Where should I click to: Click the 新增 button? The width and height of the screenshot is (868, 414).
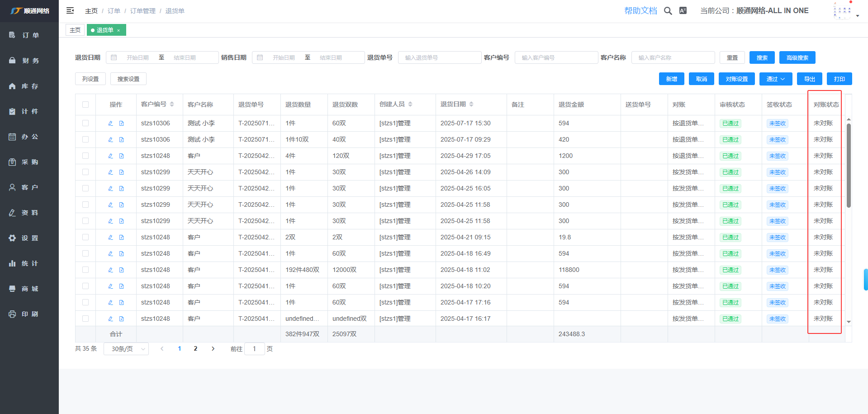tap(672, 79)
